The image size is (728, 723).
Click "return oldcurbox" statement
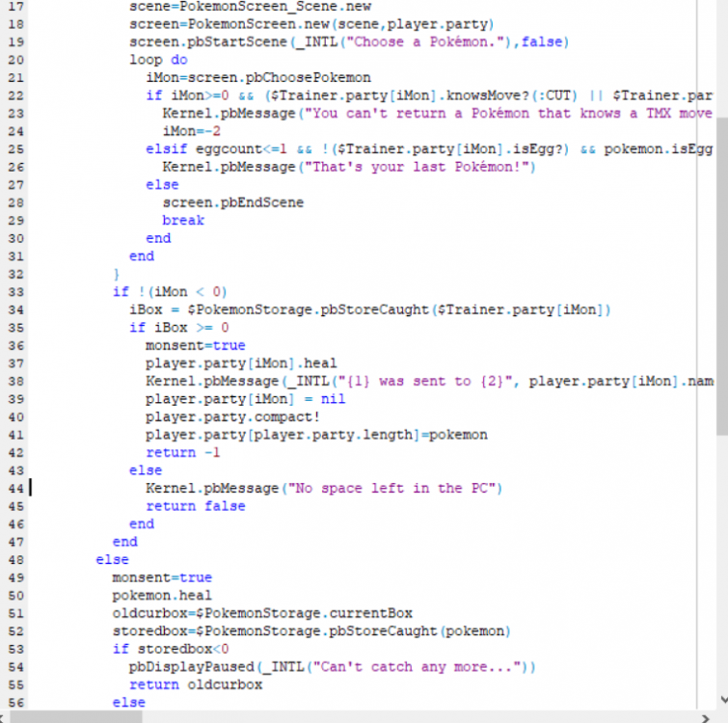[196, 685]
